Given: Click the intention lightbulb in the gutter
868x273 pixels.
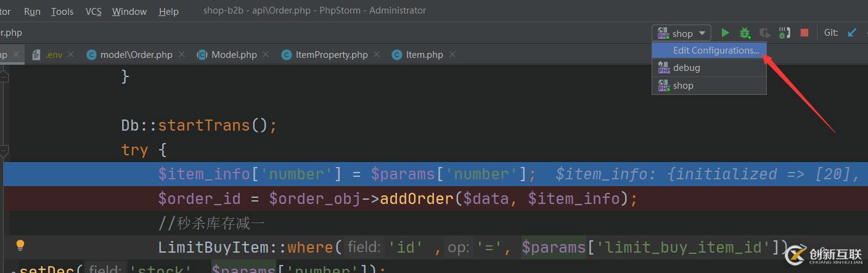Looking at the screenshot, I should tap(20, 245).
